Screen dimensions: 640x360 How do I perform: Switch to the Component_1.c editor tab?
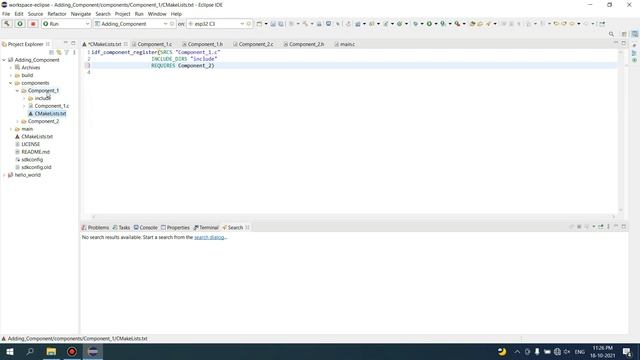tap(154, 44)
